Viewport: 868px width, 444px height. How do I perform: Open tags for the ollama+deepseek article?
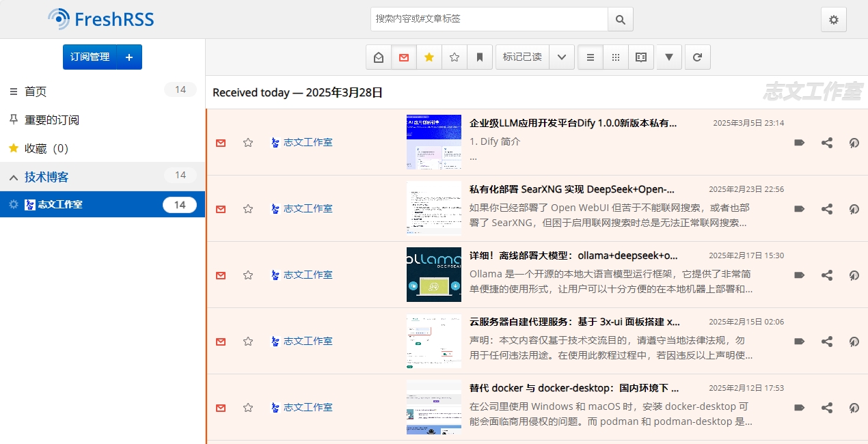tap(799, 275)
